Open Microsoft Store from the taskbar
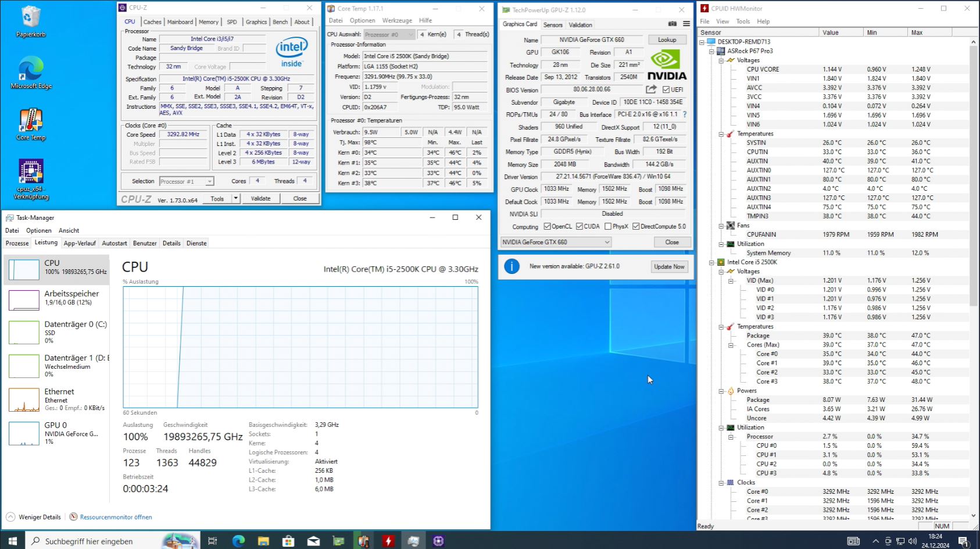Viewport: 980px width, 549px height. click(x=288, y=541)
